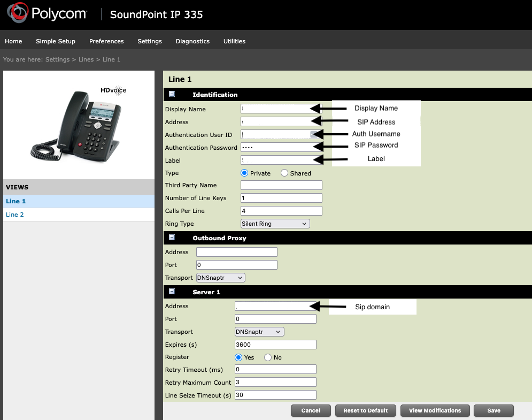Select the Private line type
Image resolution: width=532 pixels, height=420 pixels.
tap(245, 173)
